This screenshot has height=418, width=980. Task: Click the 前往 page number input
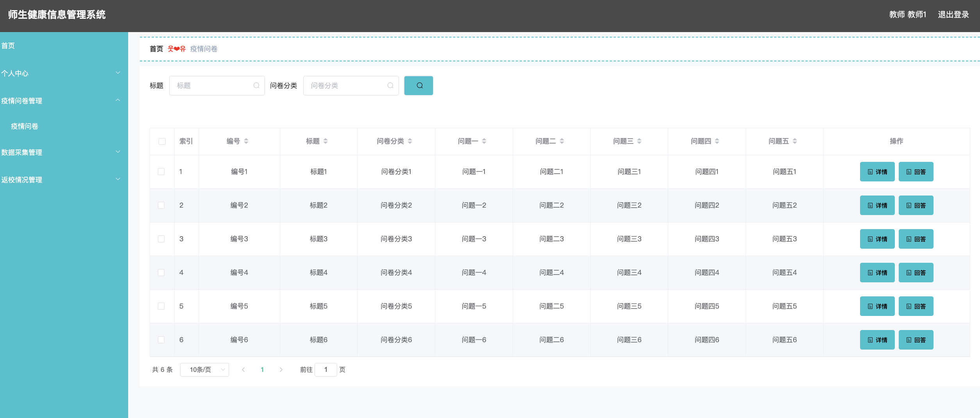click(326, 370)
